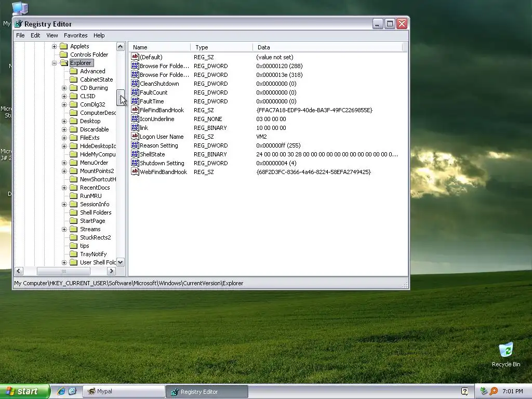Click the tree horizontal scrollbar left arrow
Screen dimensions: 532x399
point(19,271)
